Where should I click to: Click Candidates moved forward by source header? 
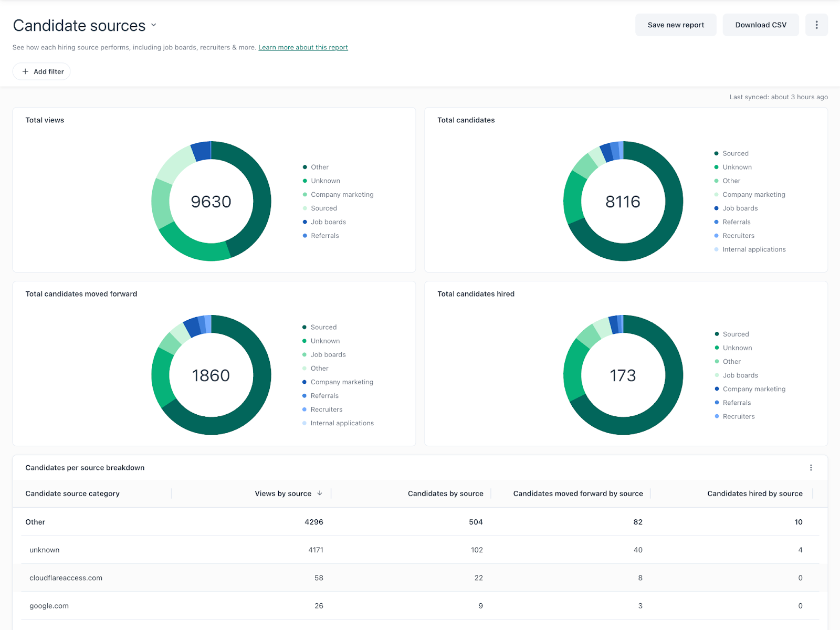pyautogui.click(x=577, y=493)
